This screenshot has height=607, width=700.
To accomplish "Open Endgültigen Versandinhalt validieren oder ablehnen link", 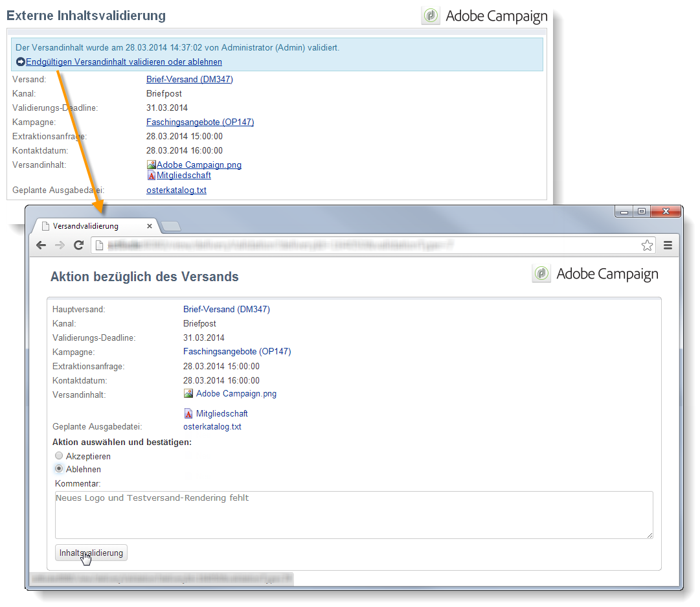I will click(124, 62).
